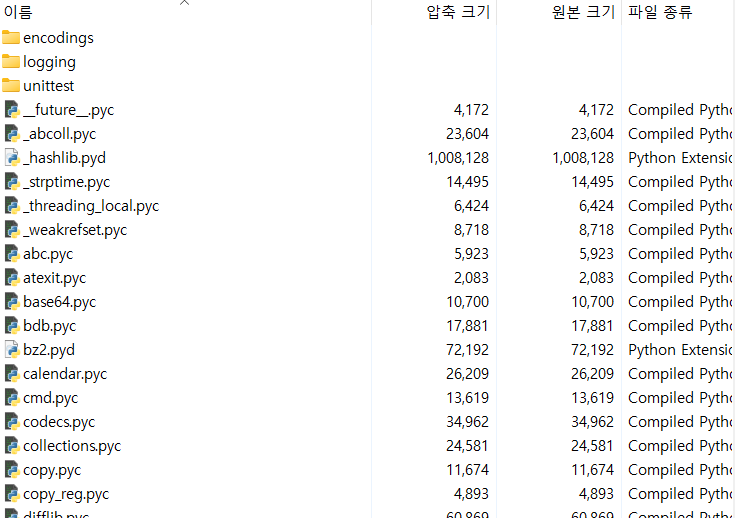This screenshot has width=735, height=518.
Task: Select the encodings folder name
Action: click(58, 38)
